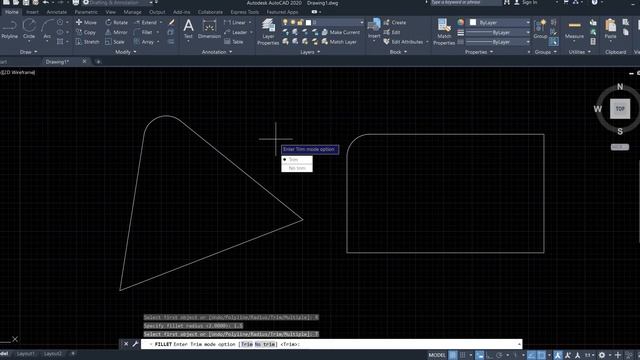Screen dimensions: 640x360
Task: Expand the Block panel
Action: [398, 52]
